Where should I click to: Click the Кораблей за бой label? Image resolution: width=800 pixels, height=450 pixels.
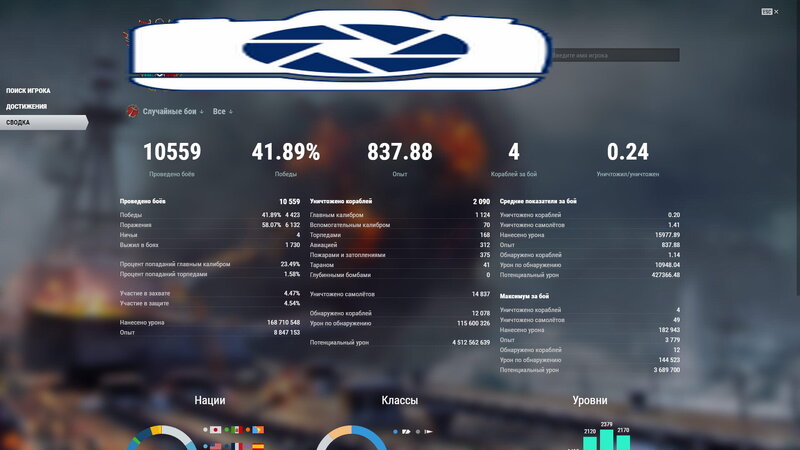point(514,174)
